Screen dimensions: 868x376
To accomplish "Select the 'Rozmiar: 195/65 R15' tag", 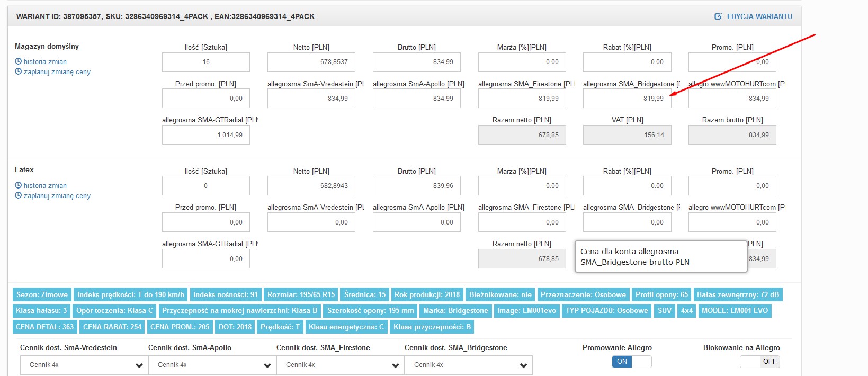I will pyautogui.click(x=301, y=295).
